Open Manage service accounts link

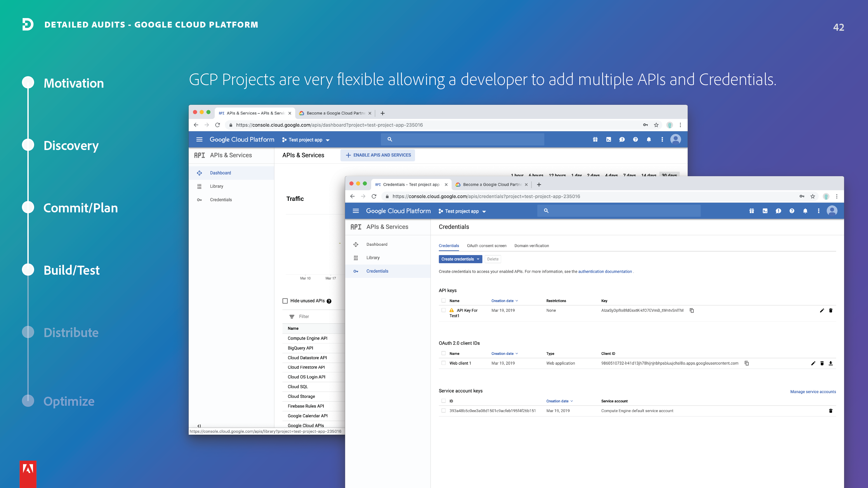click(813, 392)
